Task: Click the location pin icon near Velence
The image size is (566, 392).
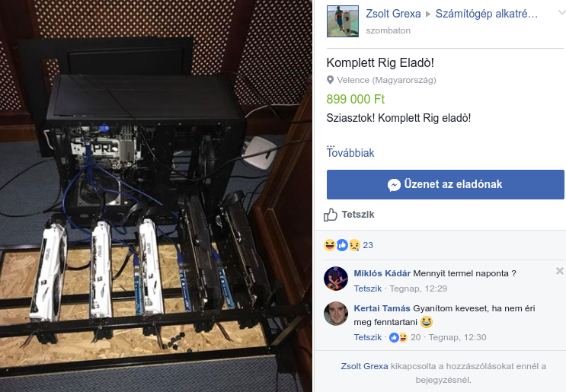Action: coord(330,80)
